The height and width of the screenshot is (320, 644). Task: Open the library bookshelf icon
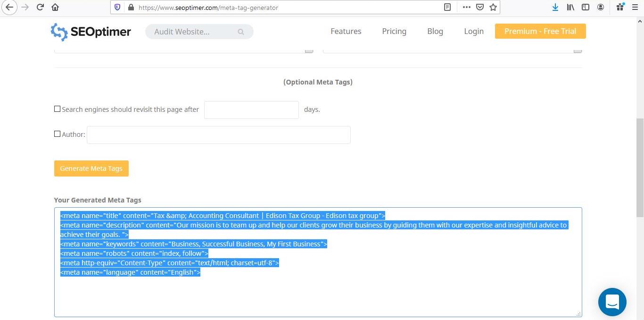[570, 7]
